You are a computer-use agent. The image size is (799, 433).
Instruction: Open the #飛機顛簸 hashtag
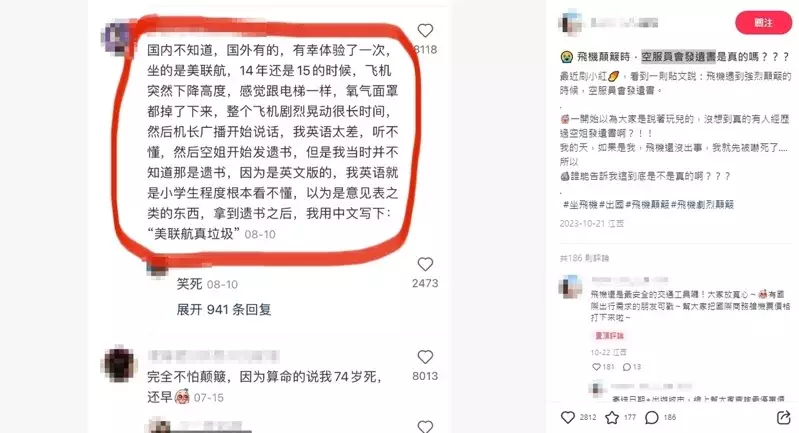pyautogui.click(x=647, y=204)
